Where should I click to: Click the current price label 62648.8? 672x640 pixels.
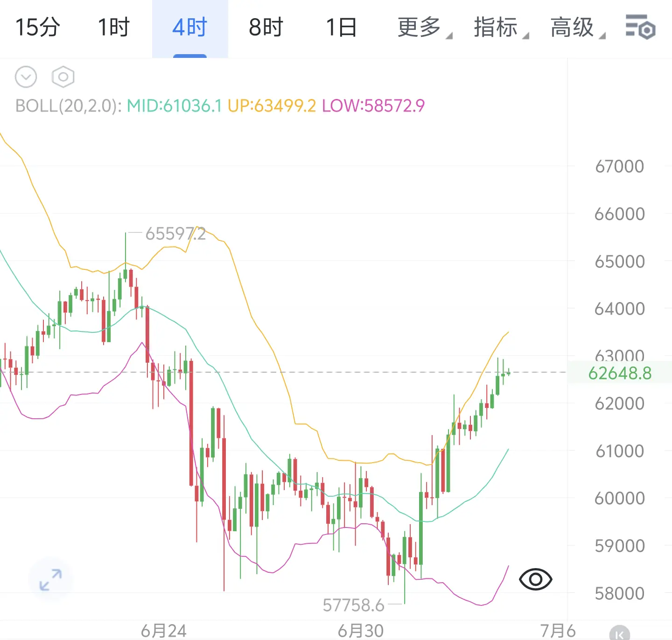pos(620,373)
